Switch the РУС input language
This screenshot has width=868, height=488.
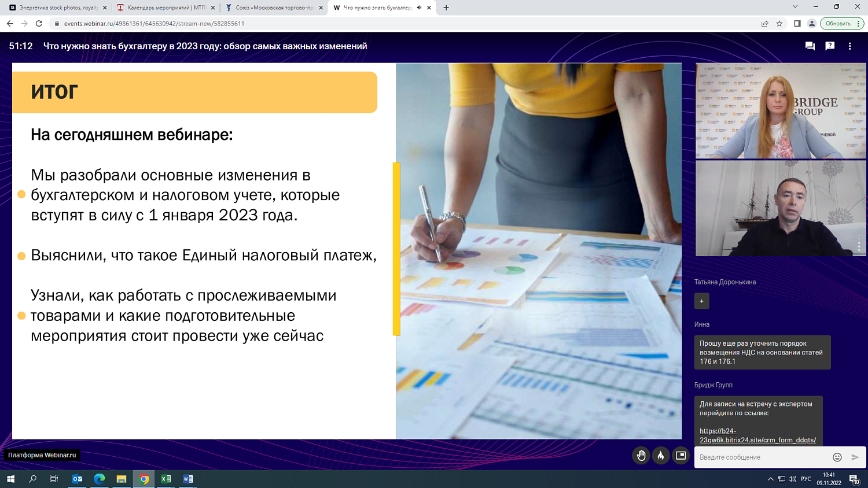pyautogui.click(x=806, y=479)
